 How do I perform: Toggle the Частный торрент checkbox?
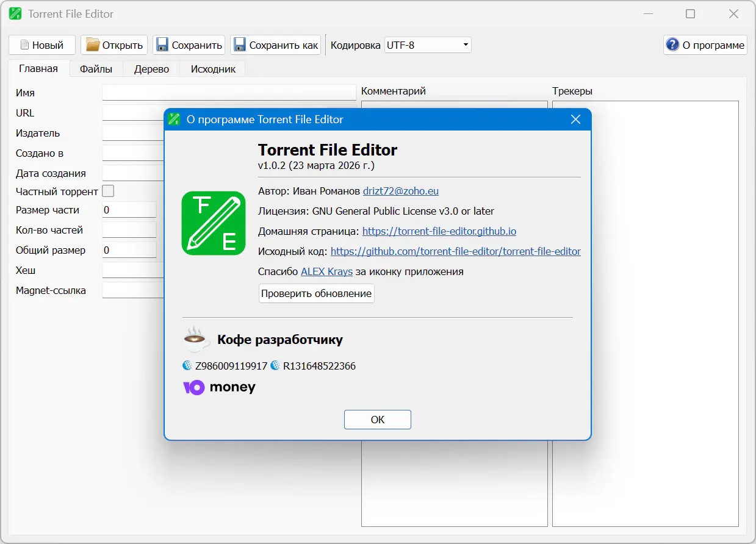(x=108, y=191)
